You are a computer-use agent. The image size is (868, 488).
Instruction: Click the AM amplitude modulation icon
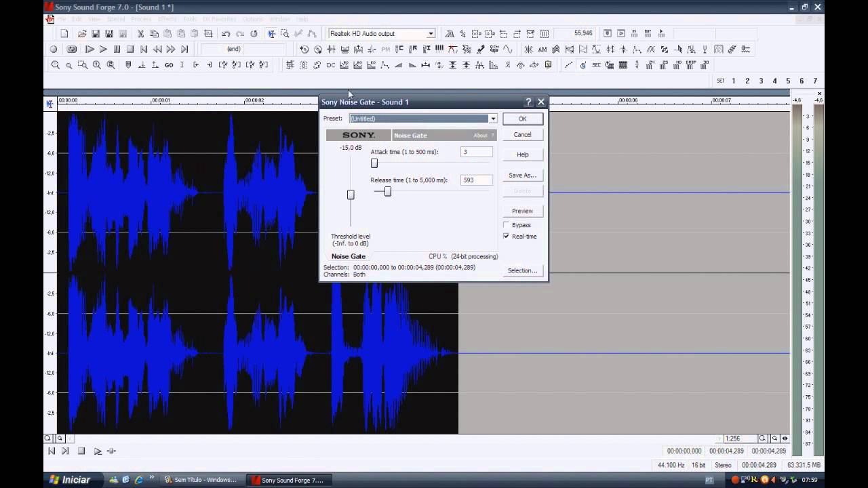[542, 49]
